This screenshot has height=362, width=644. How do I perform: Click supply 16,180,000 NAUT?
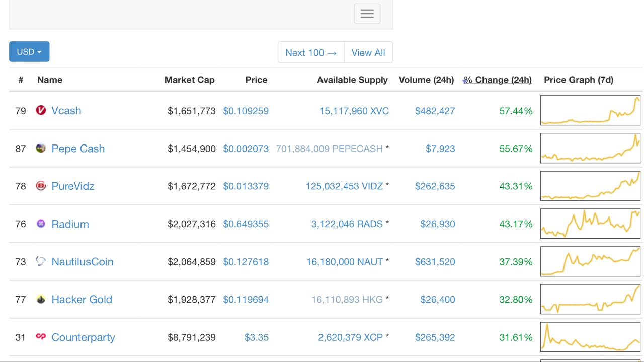tap(345, 262)
